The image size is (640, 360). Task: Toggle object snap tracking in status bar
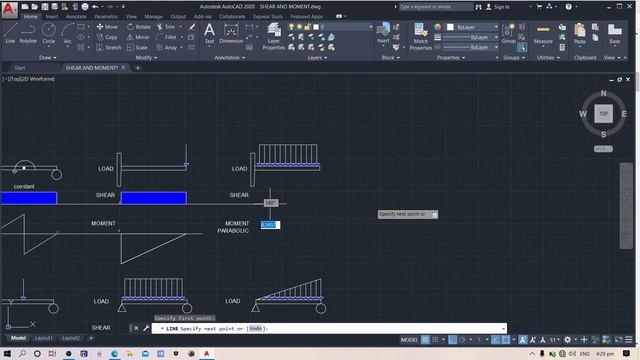click(x=495, y=340)
